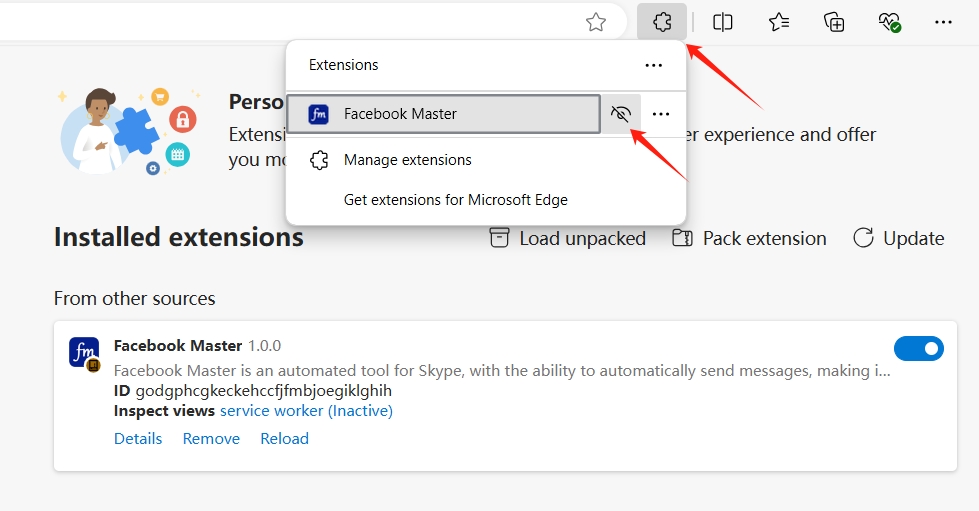The width and height of the screenshot is (979, 511).
Task: Open service worker (Inactive) inspect link
Action: coord(306,410)
